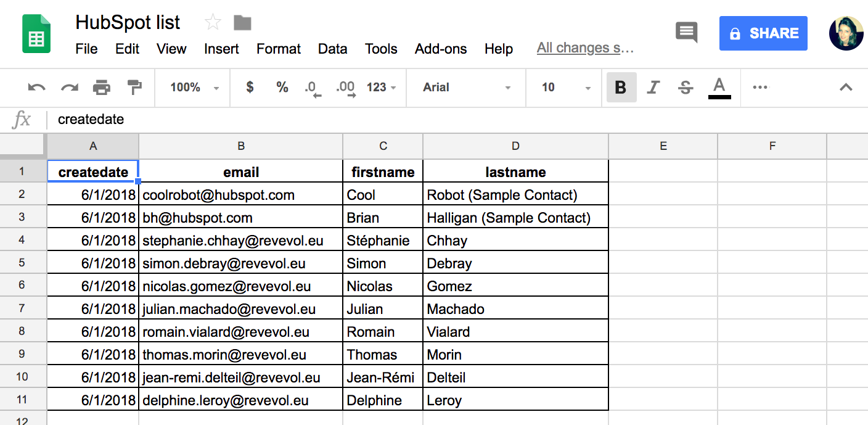Viewport: 868px width, 425px height.
Task: Toggle strikethrough formatting
Action: coord(686,88)
